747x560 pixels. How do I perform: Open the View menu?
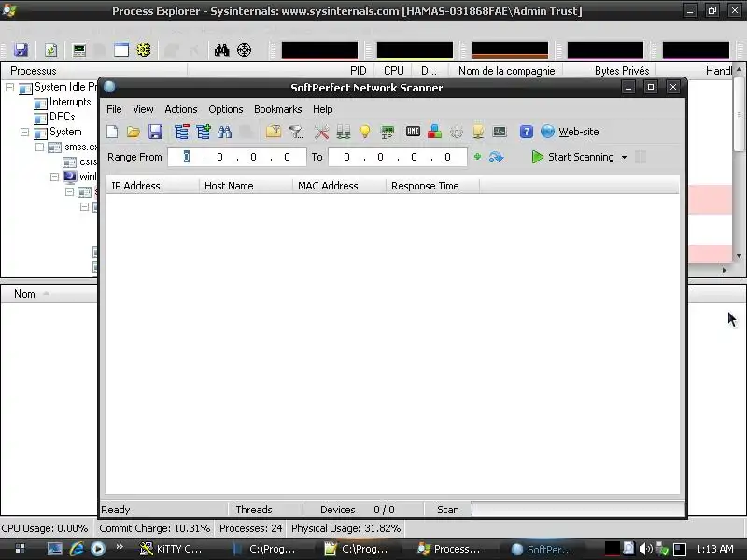143,109
